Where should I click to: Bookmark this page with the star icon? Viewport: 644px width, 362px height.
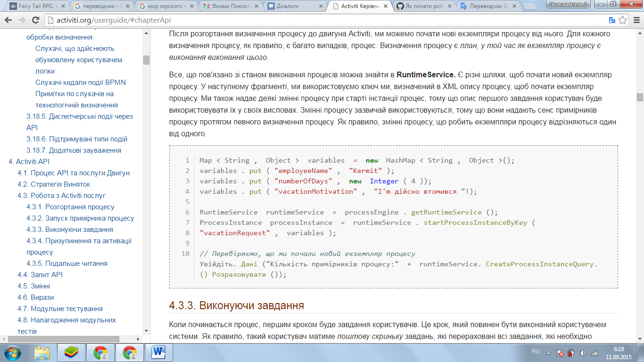622,20
